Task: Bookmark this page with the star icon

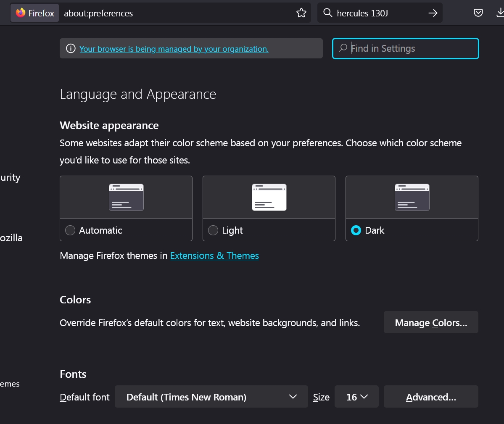Action: 301,13
